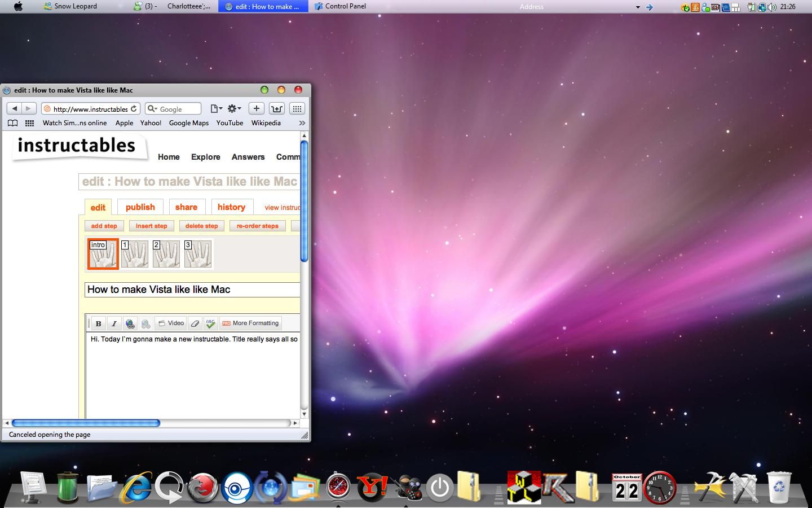Toggle bold text formatting
This screenshot has width=812, height=508.
pyautogui.click(x=98, y=323)
